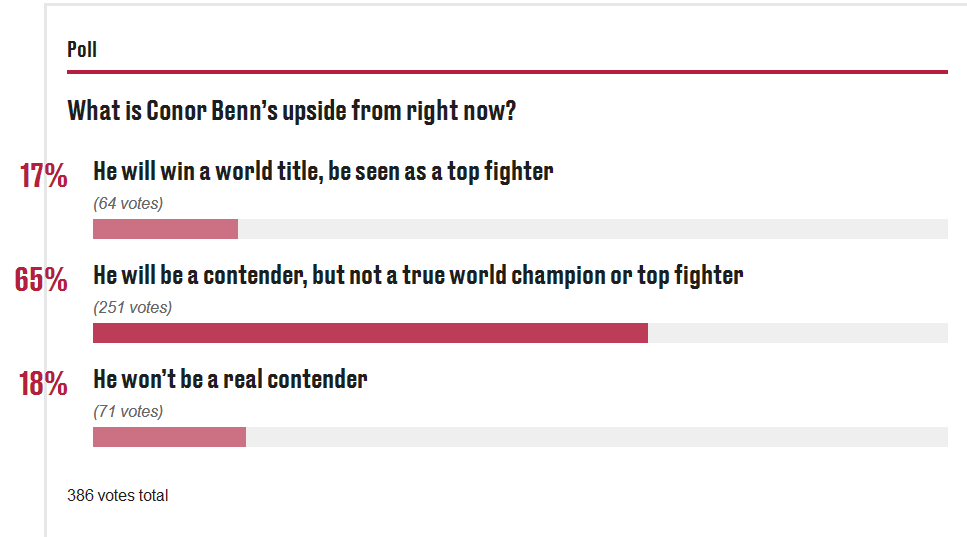Click the 71 votes count text

(x=128, y=412)
